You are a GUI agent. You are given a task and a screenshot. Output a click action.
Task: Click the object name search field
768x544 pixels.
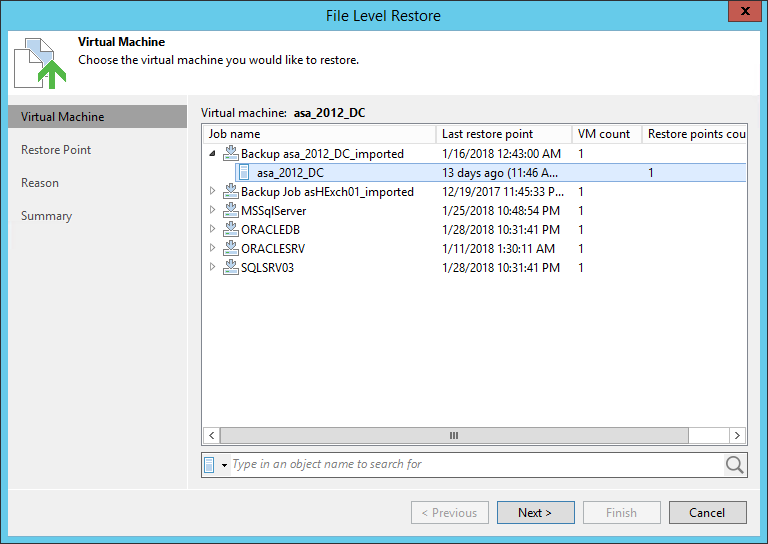[475, 465]
